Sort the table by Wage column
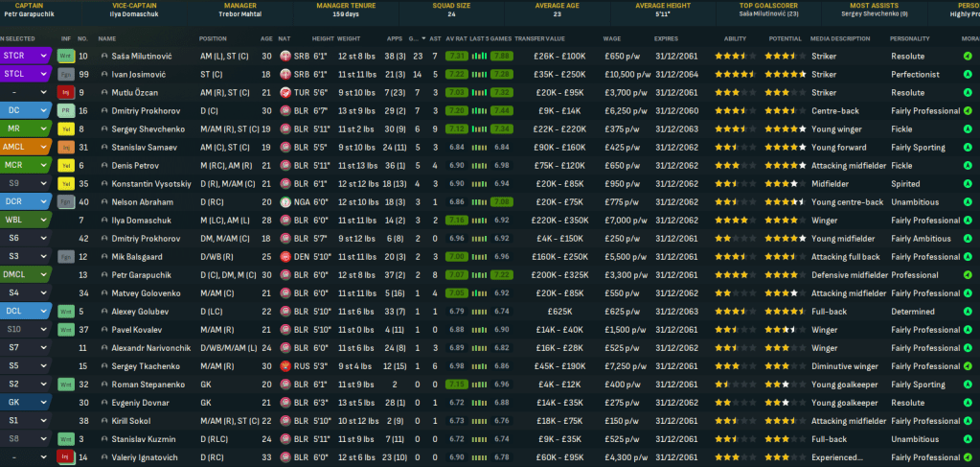 [x=612, y=38]
